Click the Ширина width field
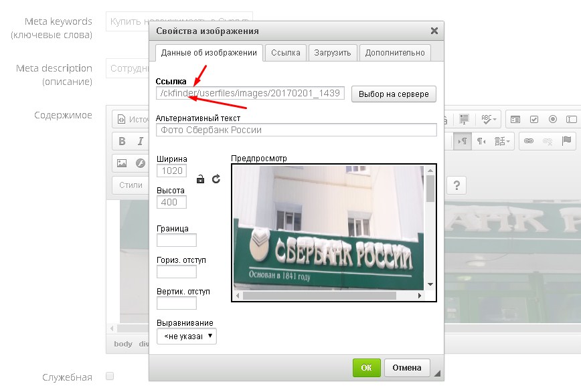 (x=171, y=171)
